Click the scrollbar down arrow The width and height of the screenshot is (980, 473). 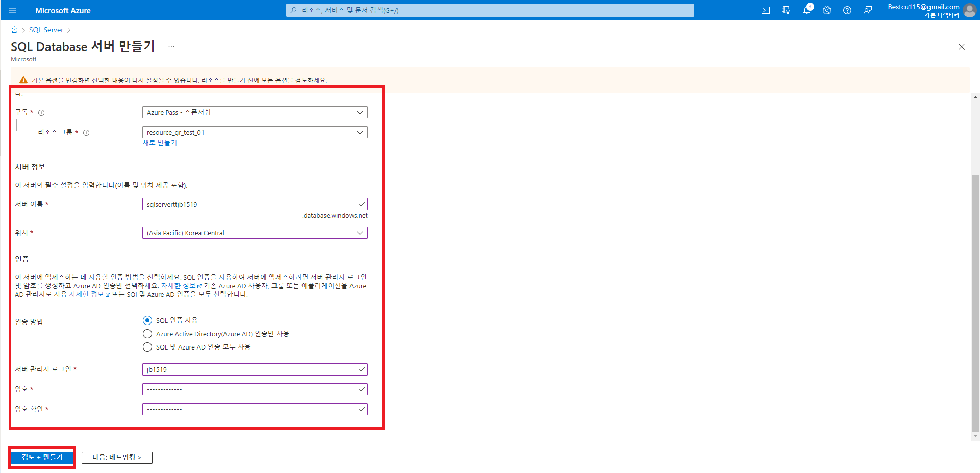[975, 436]
